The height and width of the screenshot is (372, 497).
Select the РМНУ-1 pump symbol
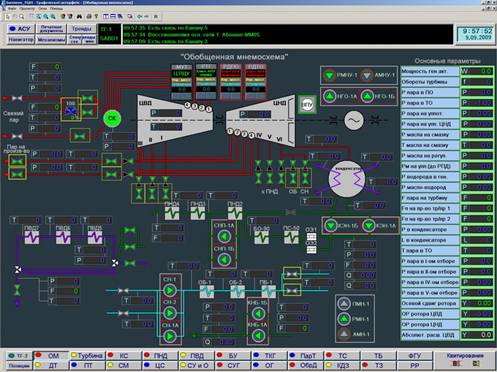(x=330, y=75)
